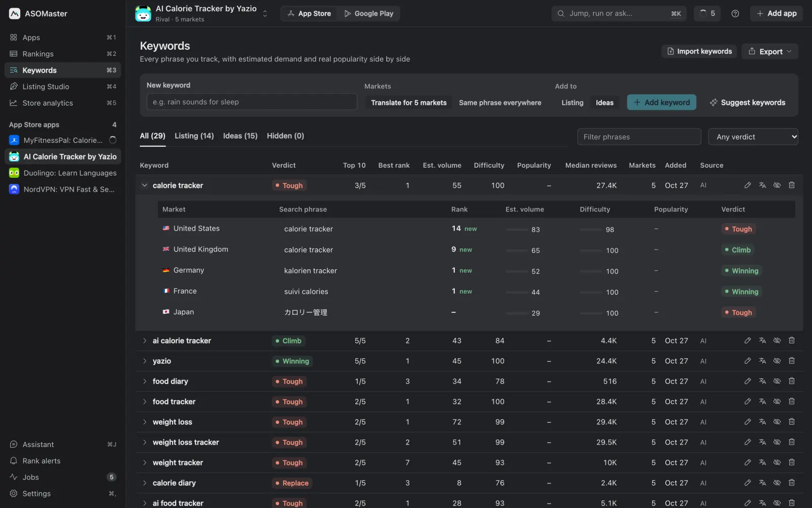Screen dimensions: 812x508
Task: Toggle hide on food tracker keyword
Action: coord(777,402)
